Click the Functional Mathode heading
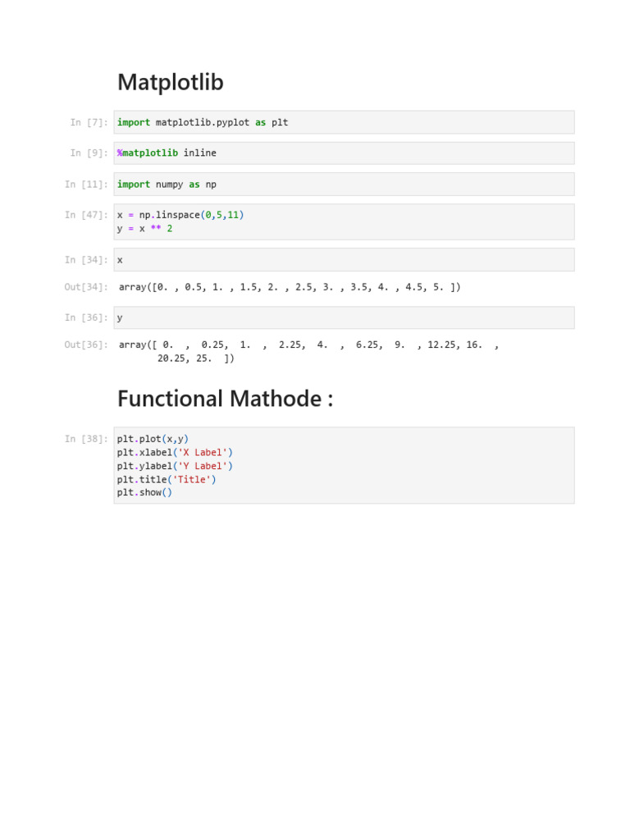630x840 pixels. click(225, 399)
